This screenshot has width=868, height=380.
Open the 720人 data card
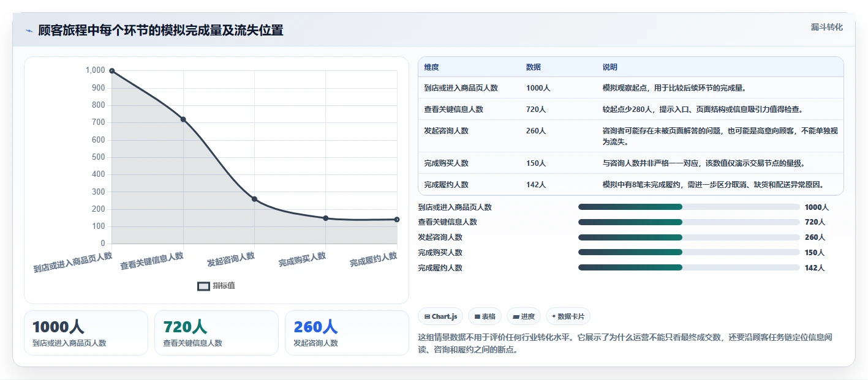(x=216, y=333)
